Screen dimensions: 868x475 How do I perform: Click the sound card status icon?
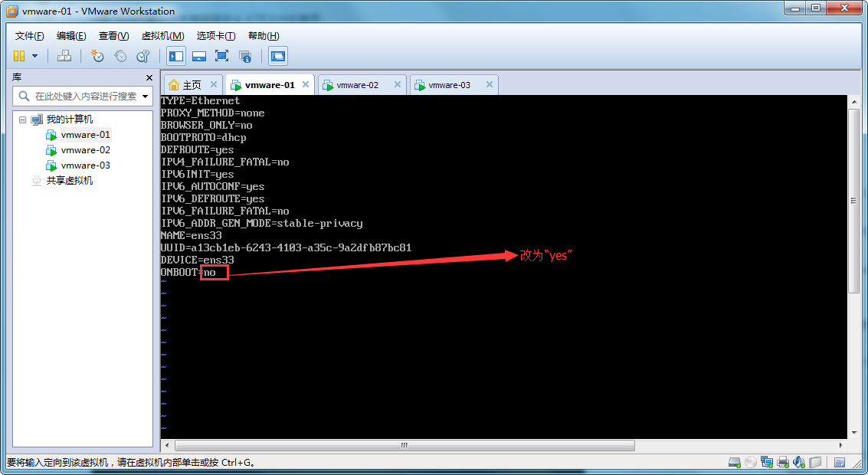point(799,462)
